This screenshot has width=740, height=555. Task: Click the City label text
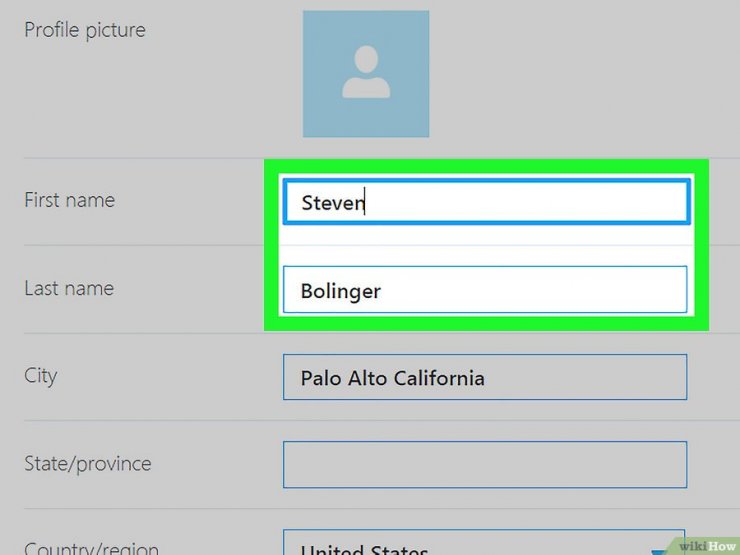(41, 376)
